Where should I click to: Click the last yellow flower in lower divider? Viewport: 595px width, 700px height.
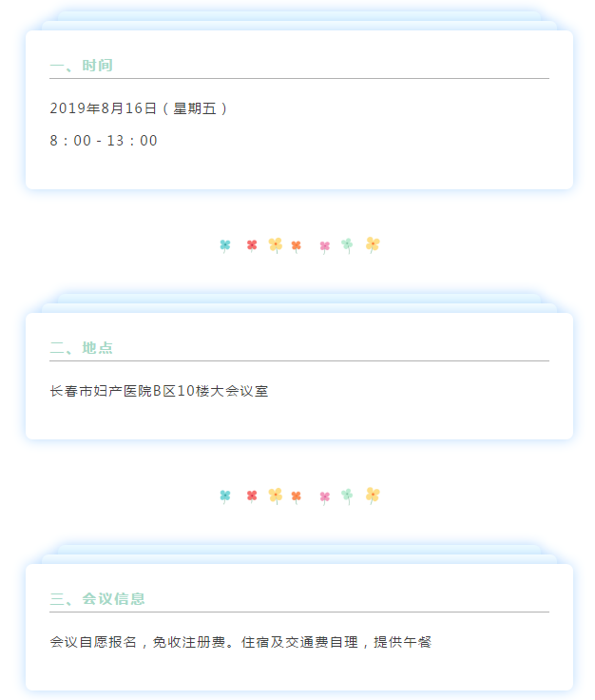[x=373, y=496]
